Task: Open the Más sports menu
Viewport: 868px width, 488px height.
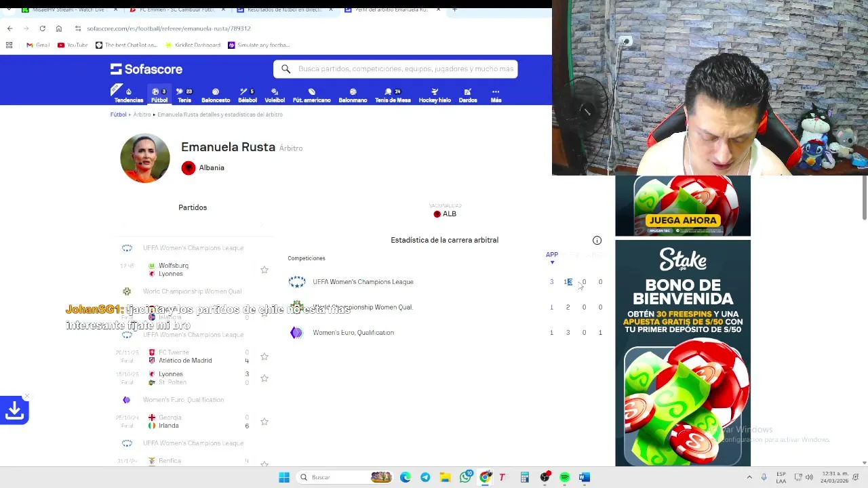Action: (x=496, y=95)
